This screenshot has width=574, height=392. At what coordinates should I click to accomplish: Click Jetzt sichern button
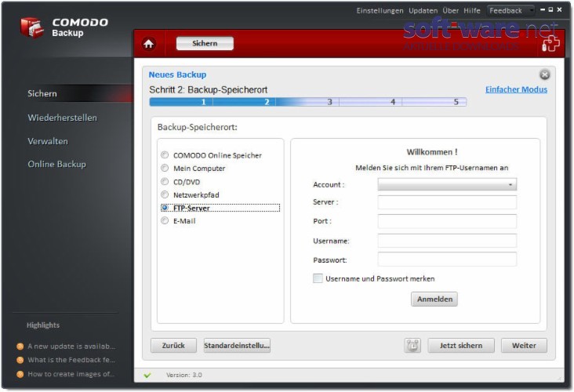[x=461, y=346]
